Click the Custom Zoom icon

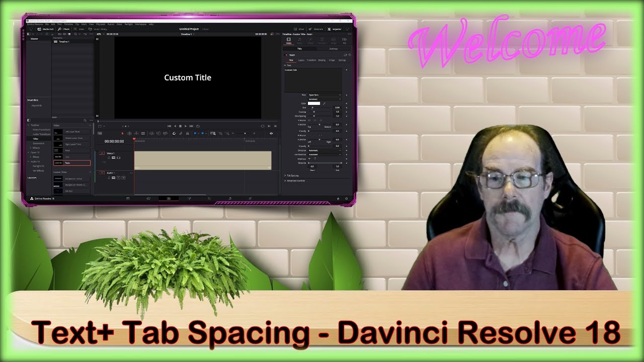227,133
